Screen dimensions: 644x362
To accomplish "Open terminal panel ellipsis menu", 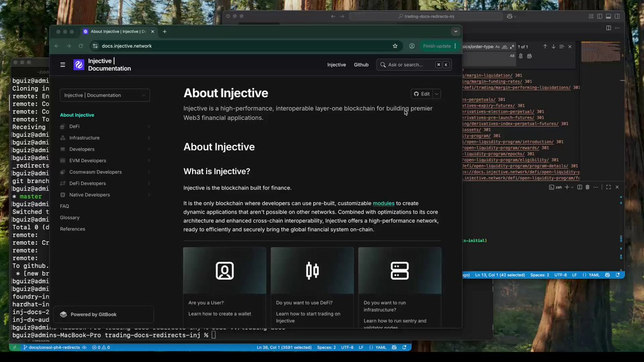I will (x=596, y=187).
